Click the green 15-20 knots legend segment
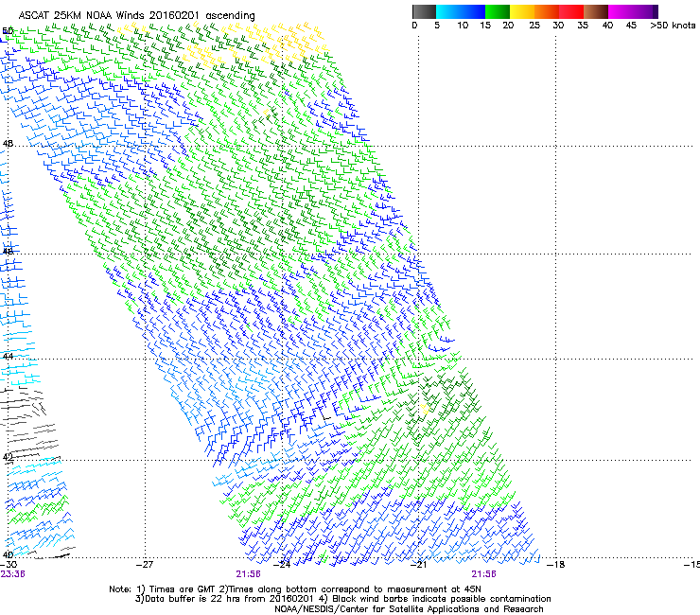The width and height of the screenshot is (700, 615). [x=498, y=11]
